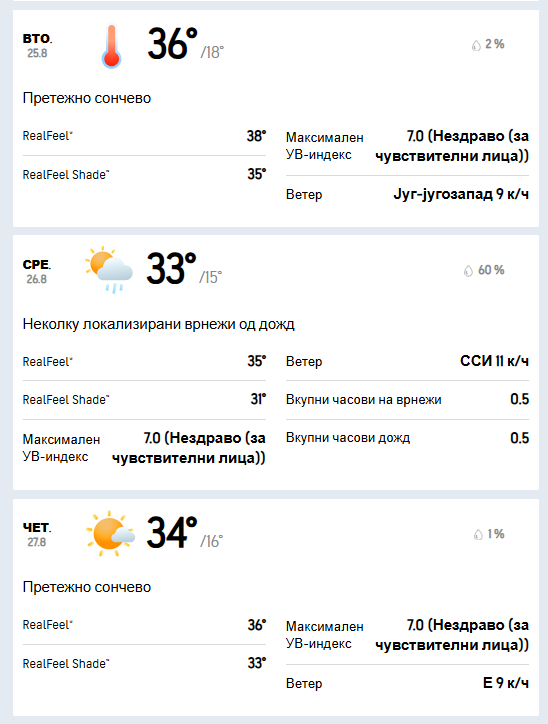Click the red thermometer icon for Tuesday

111,46
